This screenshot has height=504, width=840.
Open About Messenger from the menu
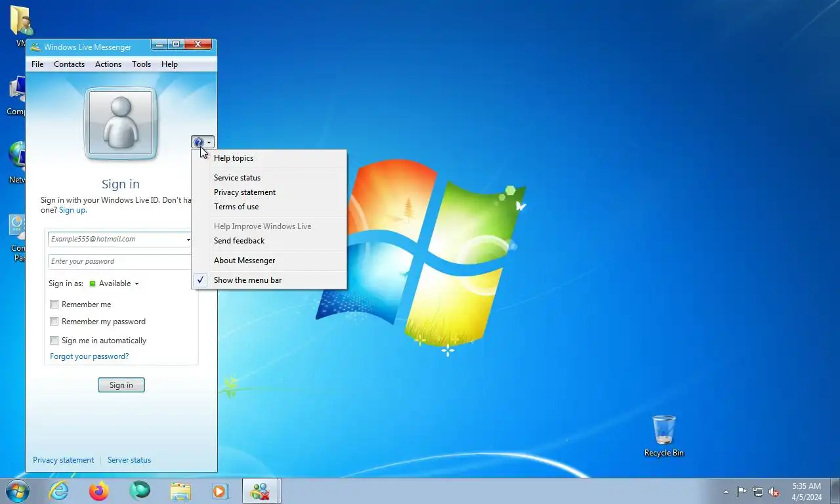coord(269,261)
